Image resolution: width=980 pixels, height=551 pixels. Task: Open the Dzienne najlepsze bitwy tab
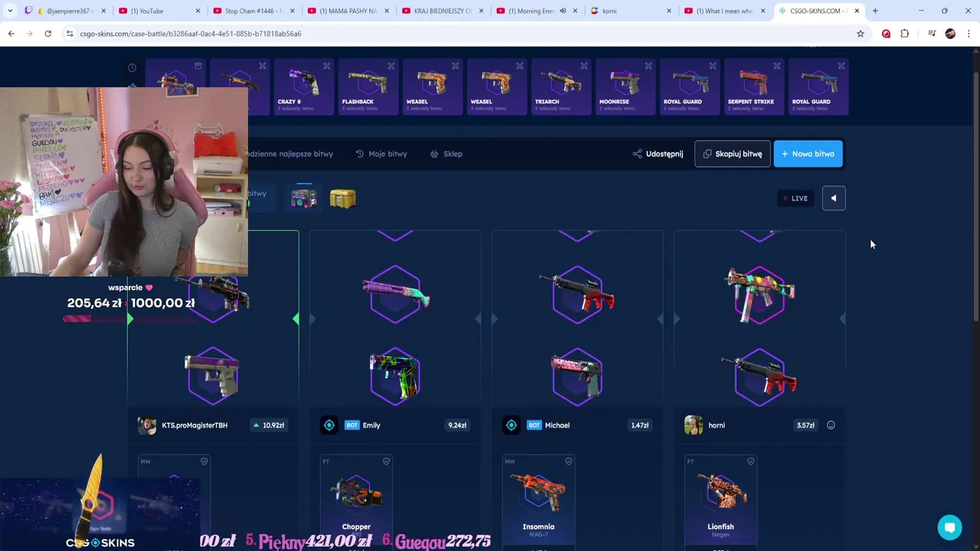tap(291, 154)
